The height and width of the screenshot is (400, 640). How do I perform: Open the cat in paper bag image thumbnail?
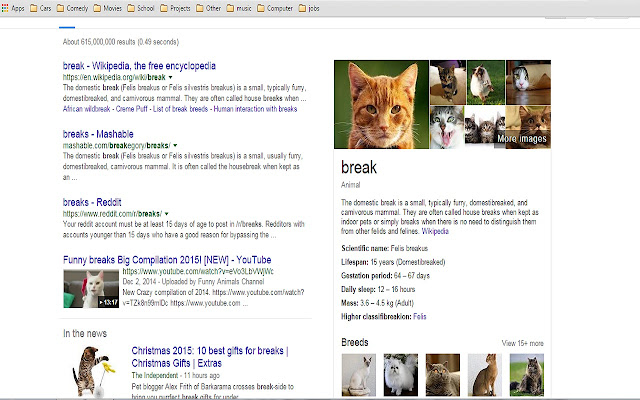coord(528,82)
